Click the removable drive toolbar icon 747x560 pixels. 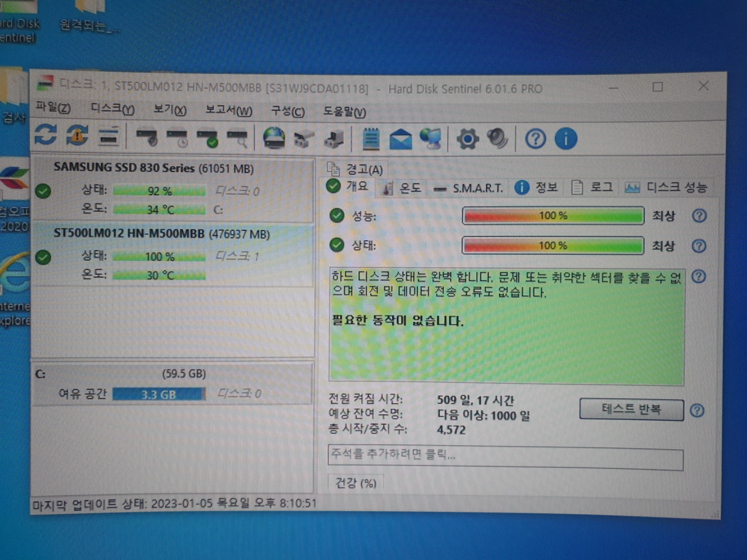point(334,139)
